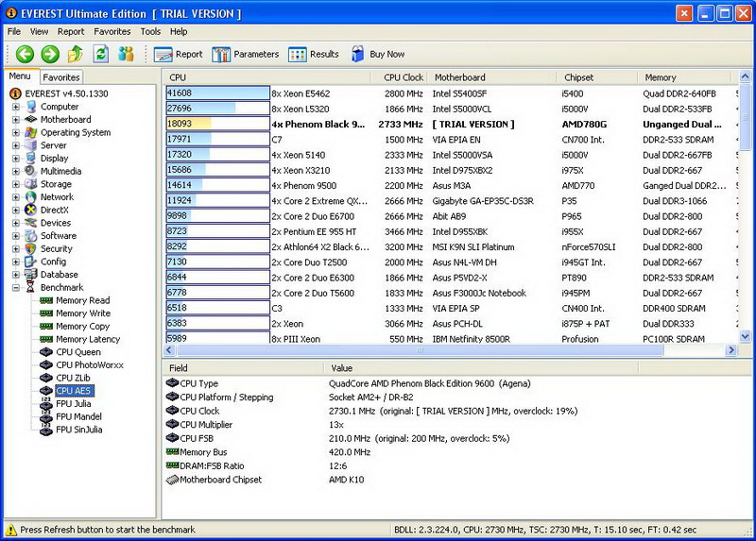Select the Config tree icon
Image resolution: width=756 pixels, height=541 pixels.
tap(31, 262)
